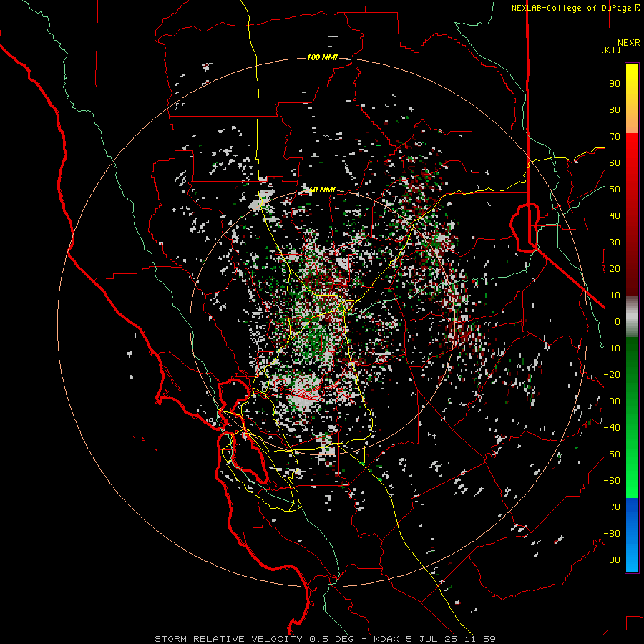This screenshot has width=644, height=644.
Task: Click the KDAX radar site identifier in caption
Action: click(x=386, y=639)
